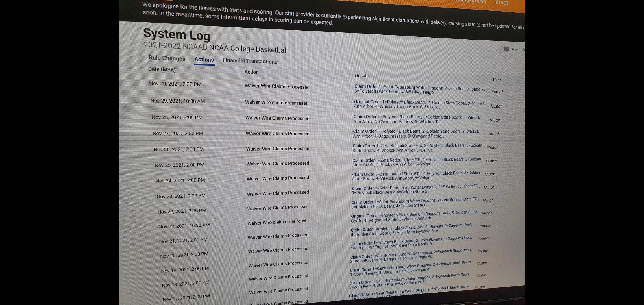Select the date Nov 18, 2021, 2:00 PM
Screen dimensions: 644x305
pos(186,284)
